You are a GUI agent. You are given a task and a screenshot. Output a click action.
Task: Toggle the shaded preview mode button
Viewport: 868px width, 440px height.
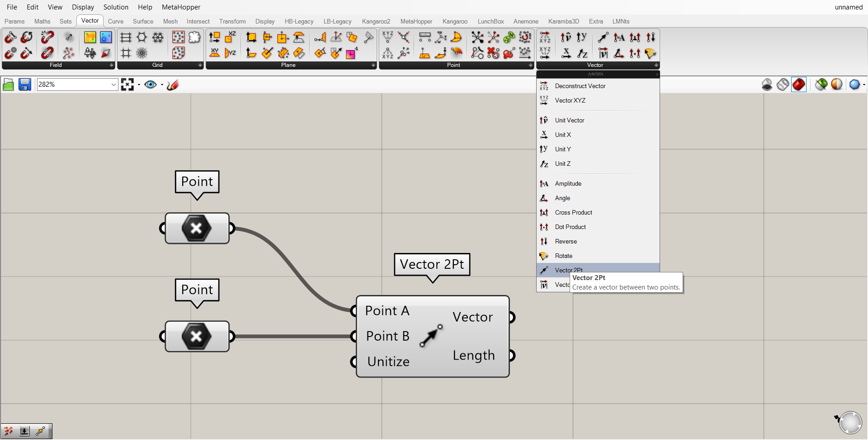(x=799, y=84)
